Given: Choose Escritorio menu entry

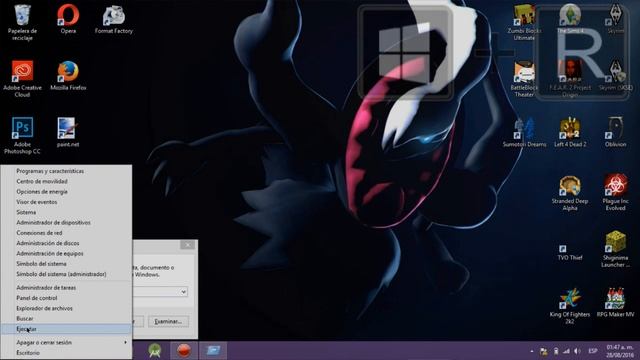Looking at the screenshot, I should coord(66,353).
